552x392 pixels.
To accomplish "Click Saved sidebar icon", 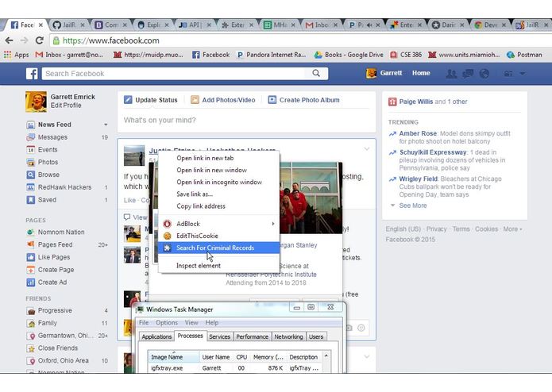I will coord(31,200).
